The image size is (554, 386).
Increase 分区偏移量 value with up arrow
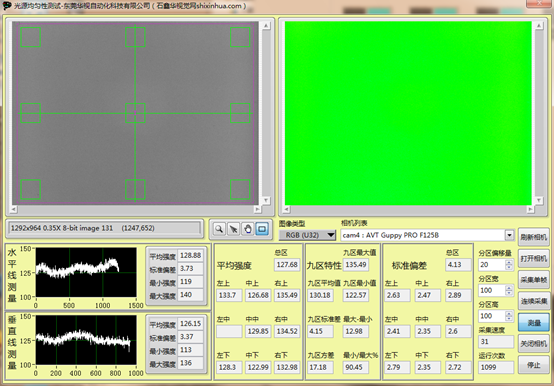509,262
